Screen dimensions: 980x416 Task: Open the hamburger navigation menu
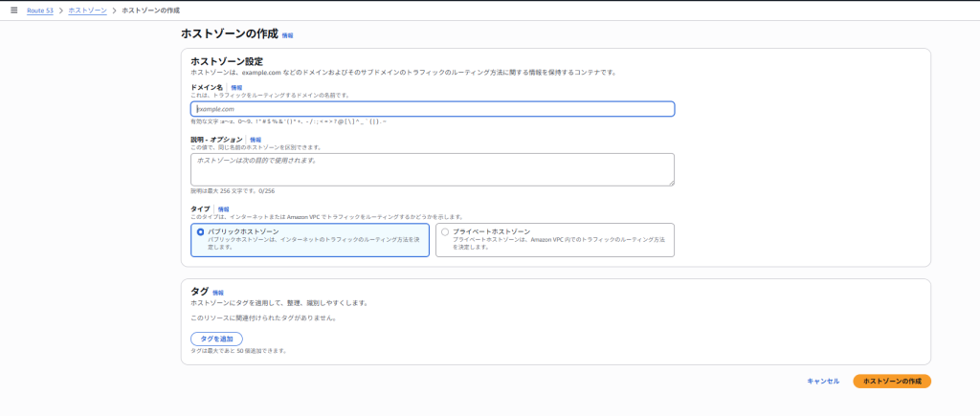pos(13,10)
